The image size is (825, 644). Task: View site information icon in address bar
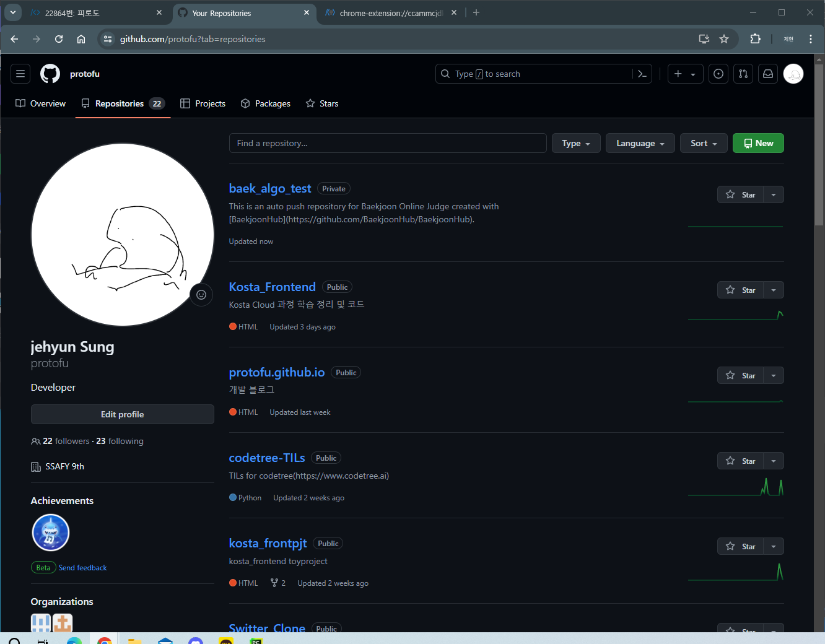108,39
